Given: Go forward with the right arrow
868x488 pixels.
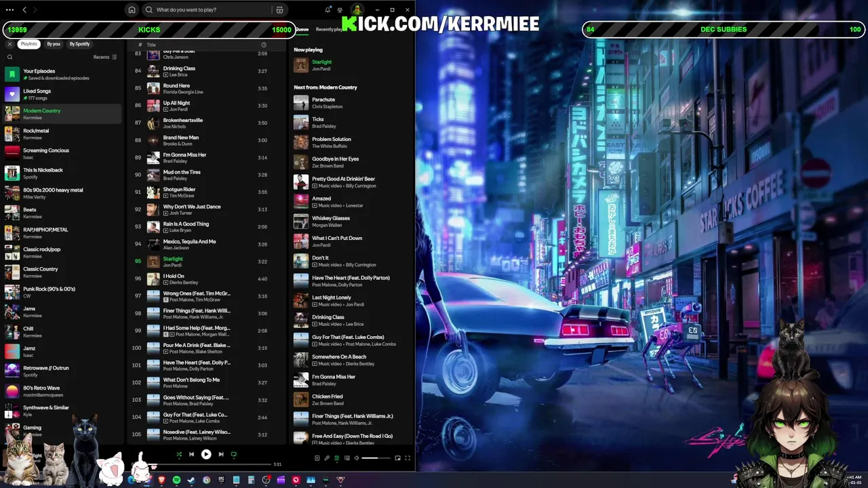Looking at the screenshot, I should (35, 9).
